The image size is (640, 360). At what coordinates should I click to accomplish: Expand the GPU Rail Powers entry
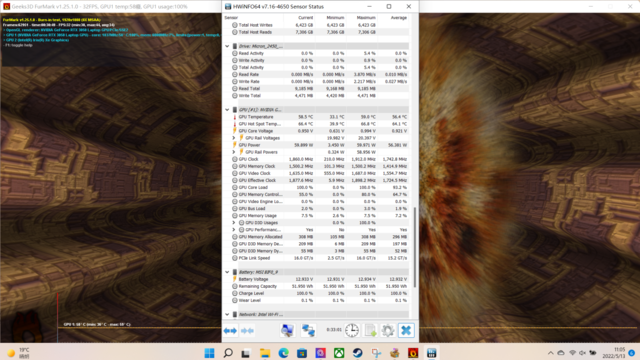[x=234, y=152]
